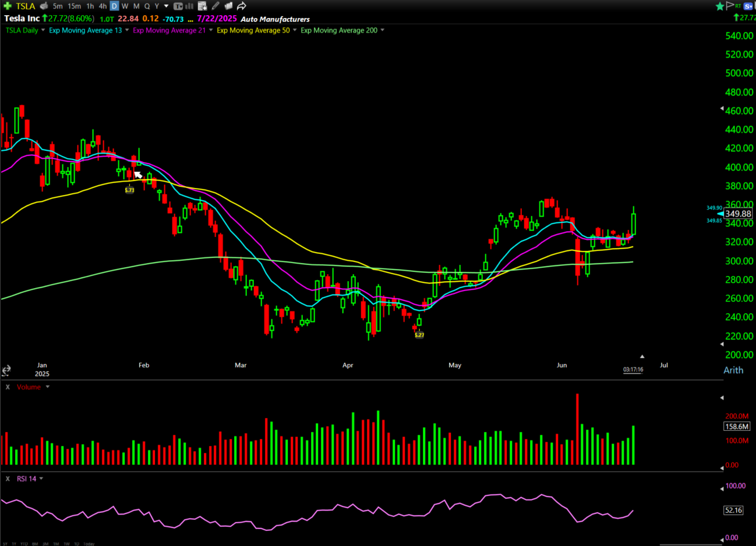Click the 03:17:16 countdown timer

[633, 370]
